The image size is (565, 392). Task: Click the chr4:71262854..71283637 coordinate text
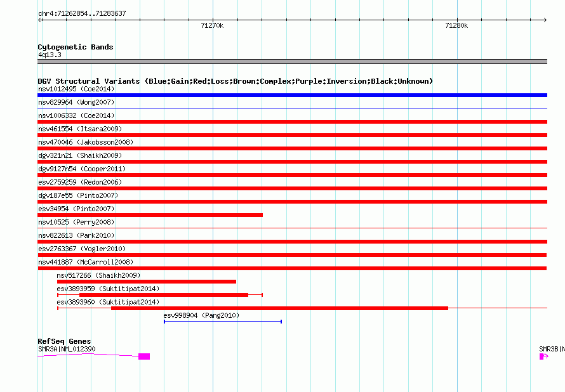coord(82,13)
